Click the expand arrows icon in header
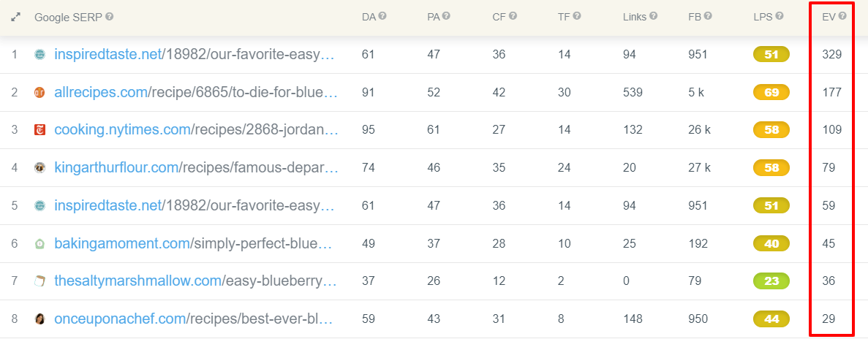 point(15,17)
